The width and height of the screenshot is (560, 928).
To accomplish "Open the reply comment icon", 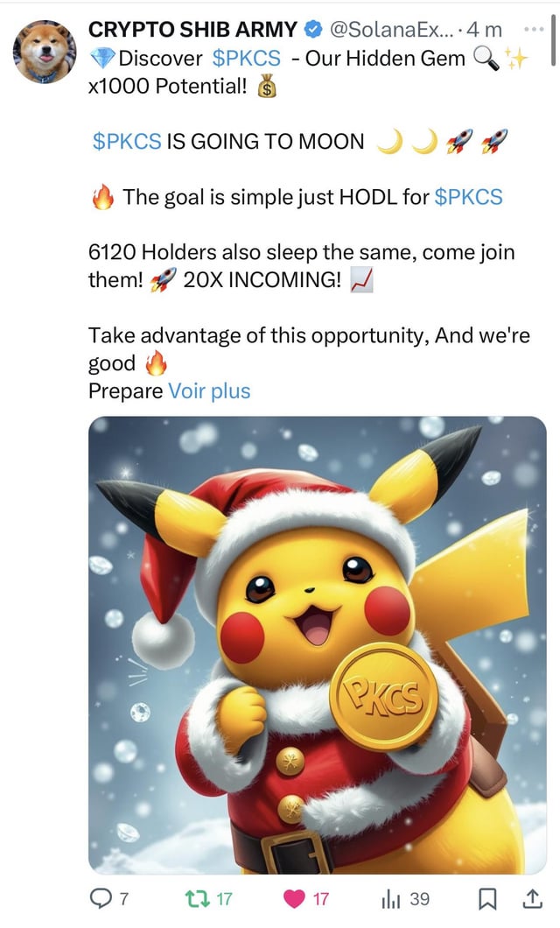I will point(101,899).
